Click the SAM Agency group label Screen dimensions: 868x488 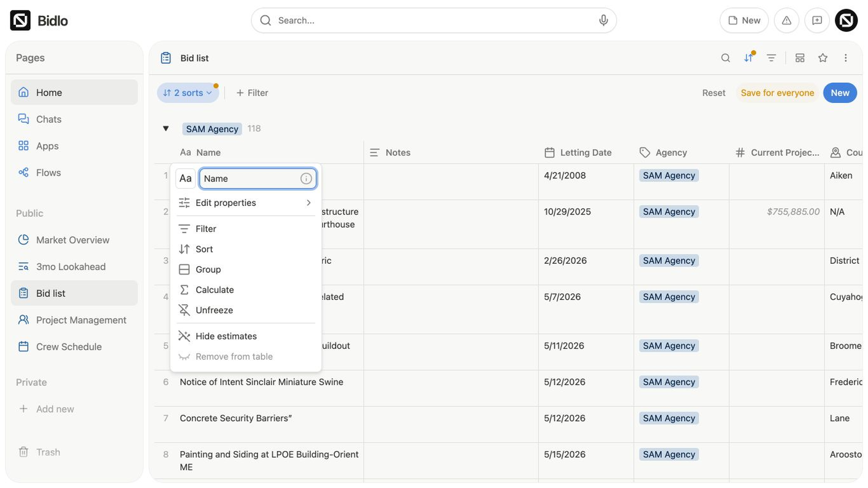pyautogui.click(x=212, y=129)
